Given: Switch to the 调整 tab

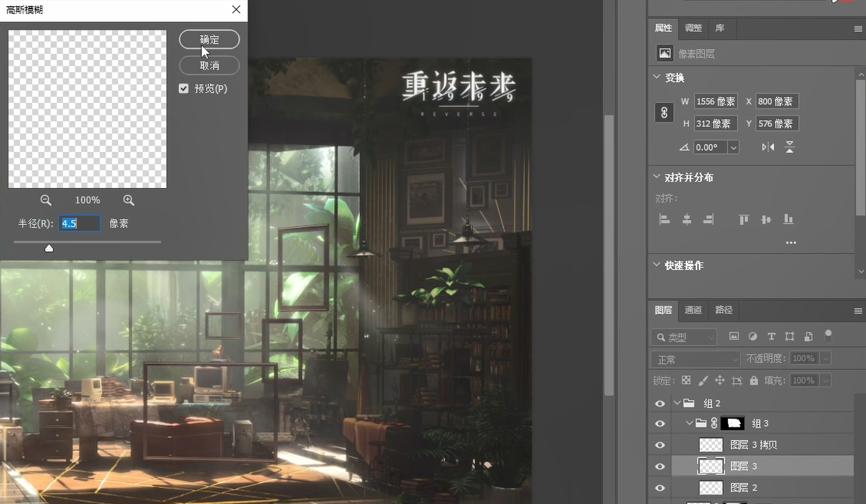Looking at the screenshot, I should (693, 27).
